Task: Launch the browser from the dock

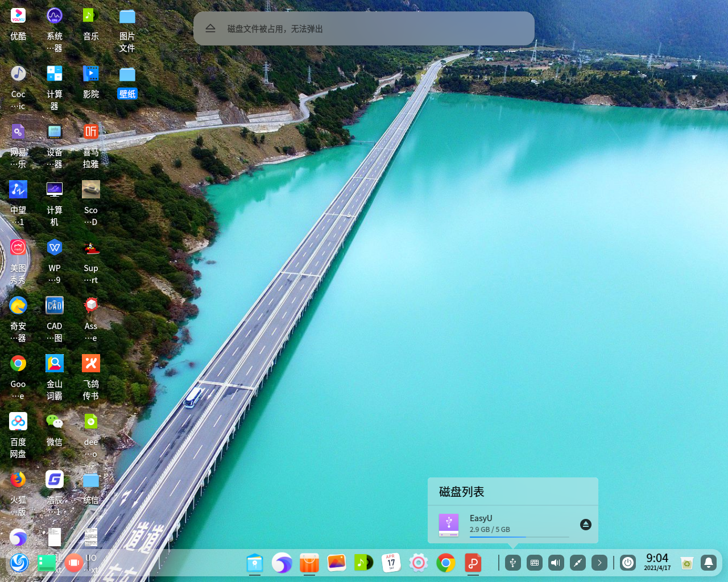Action: pos(282,563)
